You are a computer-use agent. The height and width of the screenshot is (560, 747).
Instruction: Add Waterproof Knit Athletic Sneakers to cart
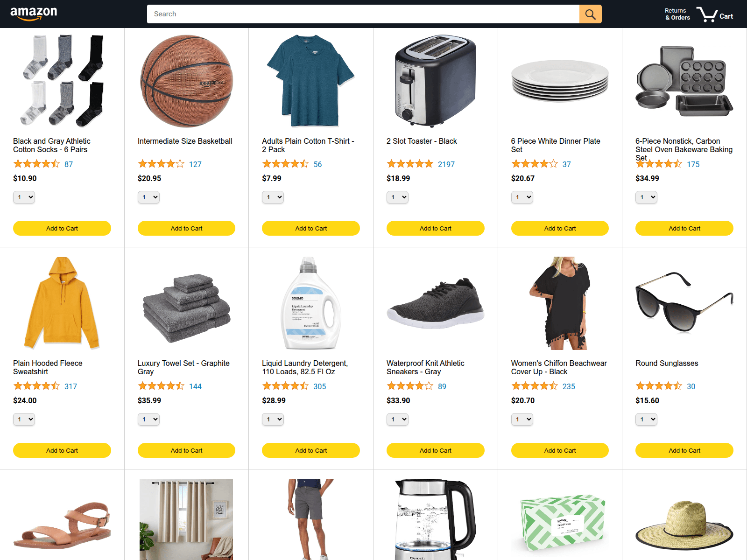pyautogui.click(x=435, y=450)
